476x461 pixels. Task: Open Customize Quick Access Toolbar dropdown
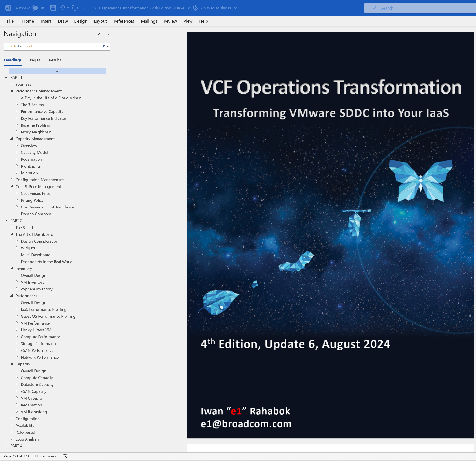(x=84, y=8)
